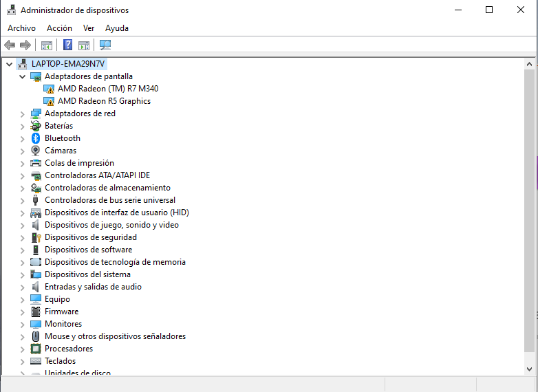Image resolution: width=538 pixels, height=392 pixels.
Task: Expand the Monitores chevron
Action: click(22, 324)
